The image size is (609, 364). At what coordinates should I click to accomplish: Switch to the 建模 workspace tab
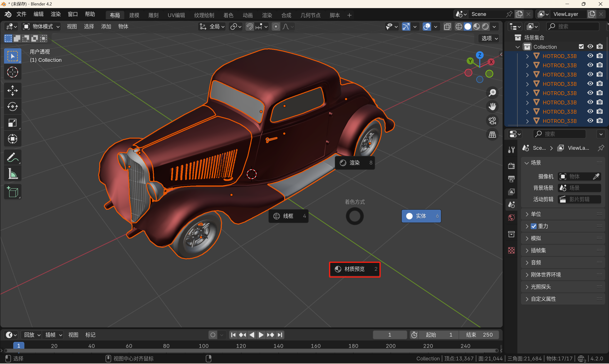tap(134, 15)
